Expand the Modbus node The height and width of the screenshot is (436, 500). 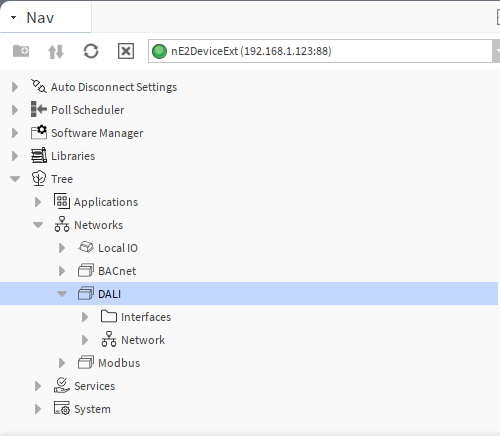(x=62, y=363)
